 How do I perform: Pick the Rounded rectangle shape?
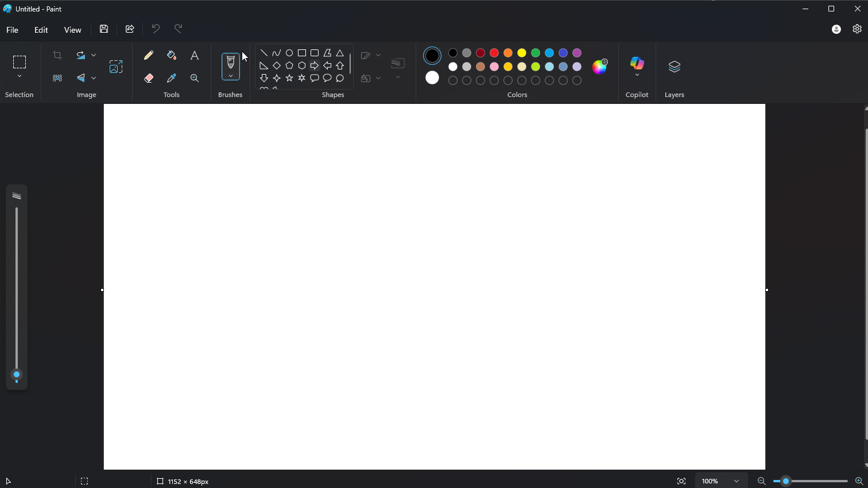(315, 53)
